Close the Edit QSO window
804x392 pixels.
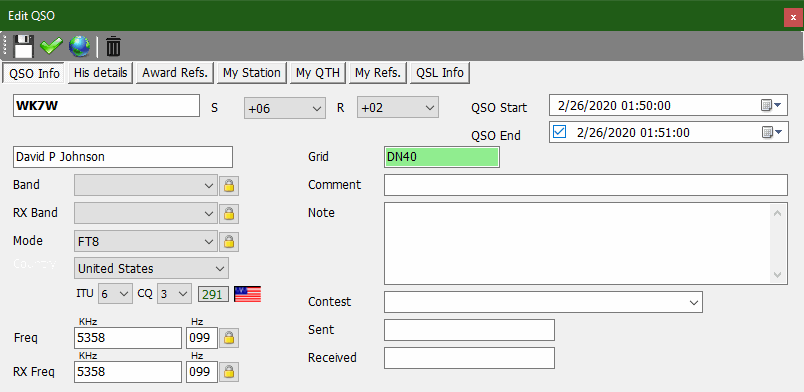(x=793, y=17)
